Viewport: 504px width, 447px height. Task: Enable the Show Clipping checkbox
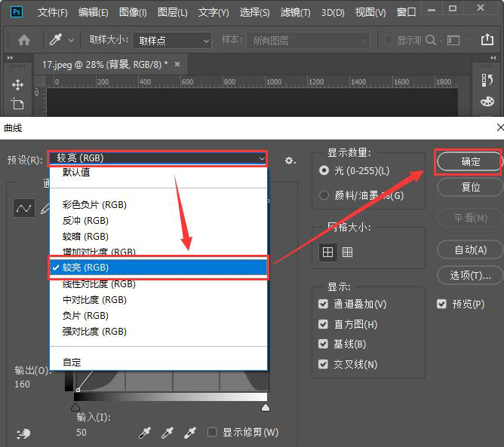coord(212,432)
